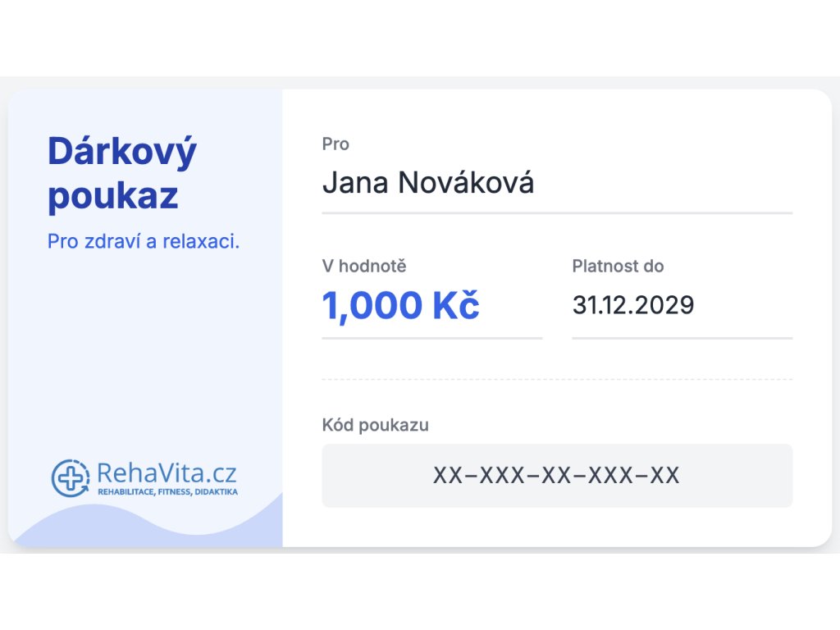Select the 1,000 amount number
Viewport: 840px width, 630px height.
tap(372, 305)
